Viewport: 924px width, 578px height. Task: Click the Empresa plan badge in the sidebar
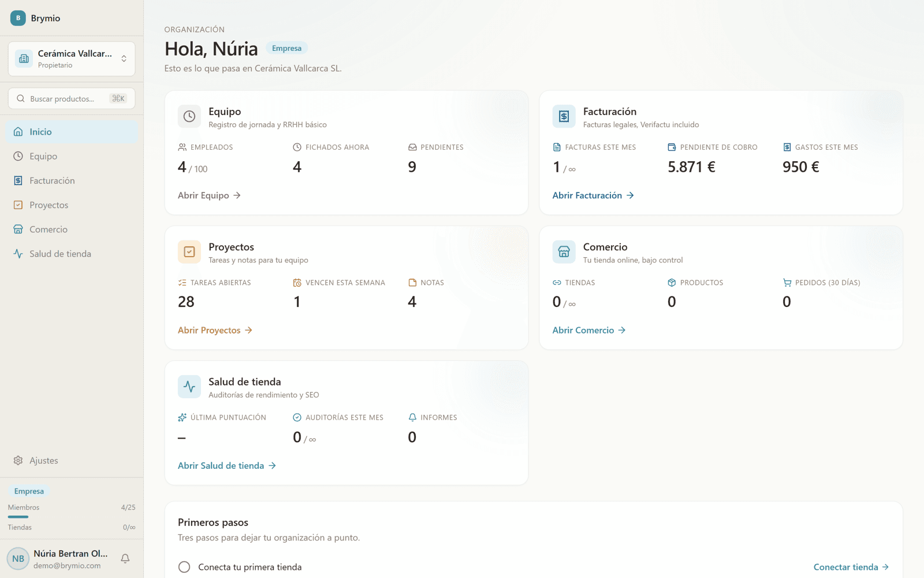29,491
